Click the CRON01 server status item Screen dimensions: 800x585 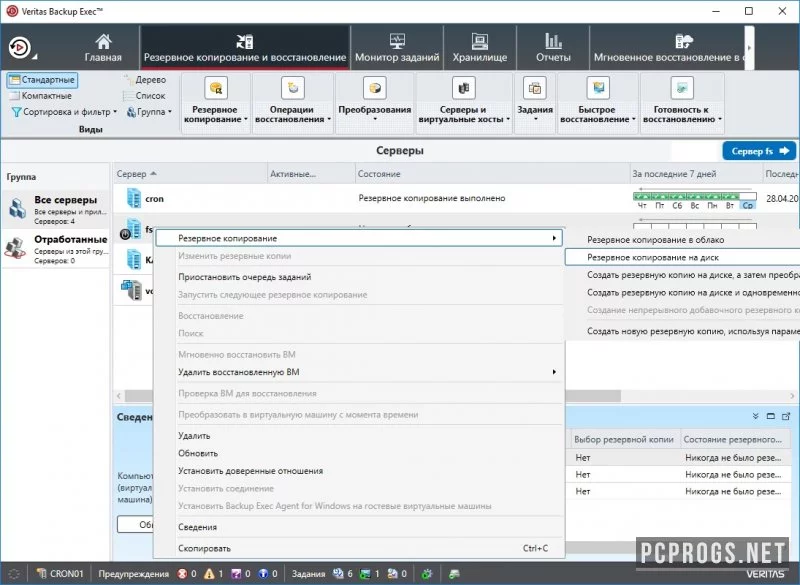pyautogui.click(x=60, y=573)
